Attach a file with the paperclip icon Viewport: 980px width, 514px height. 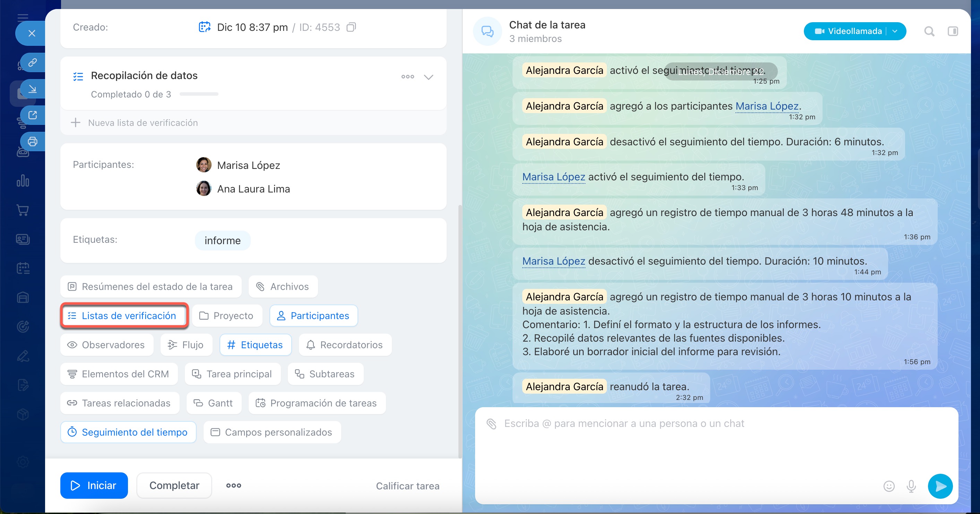click(x=491, y=423)
